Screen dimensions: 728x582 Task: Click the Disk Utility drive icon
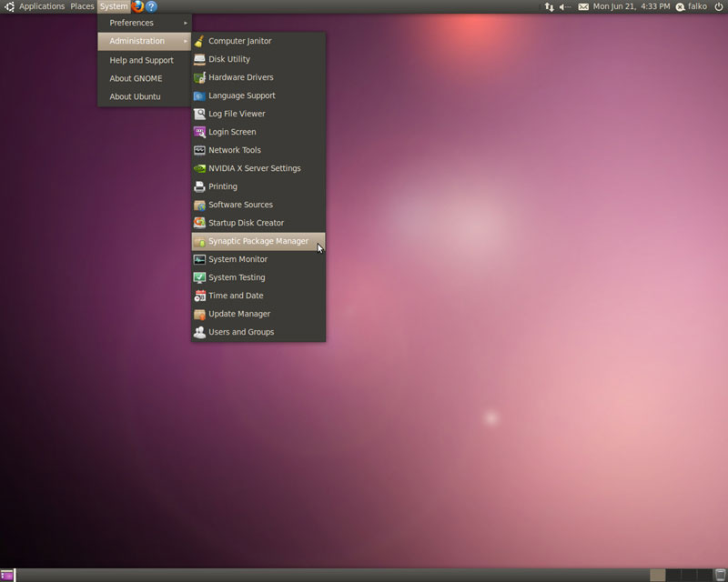pyautogui.click(x=199, y=59)
